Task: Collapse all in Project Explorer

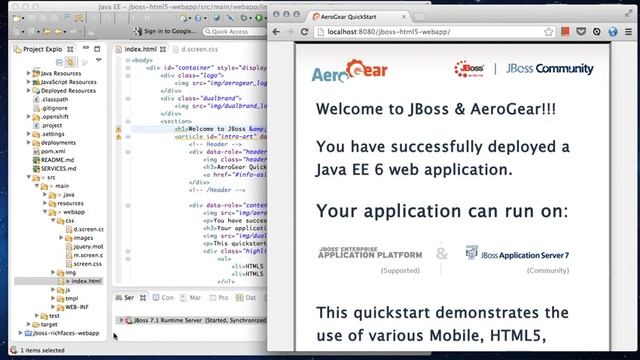Action: pyautogui.click(x=60, y=62)
